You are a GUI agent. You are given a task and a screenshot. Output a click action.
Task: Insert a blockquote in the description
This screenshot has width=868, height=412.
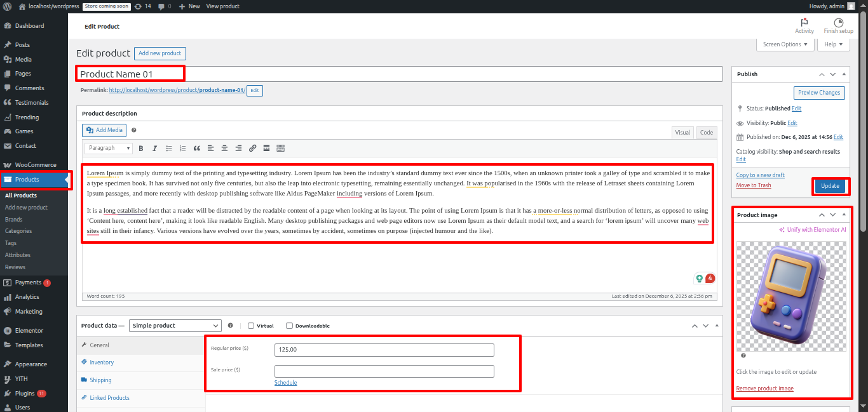pos(196,149)
